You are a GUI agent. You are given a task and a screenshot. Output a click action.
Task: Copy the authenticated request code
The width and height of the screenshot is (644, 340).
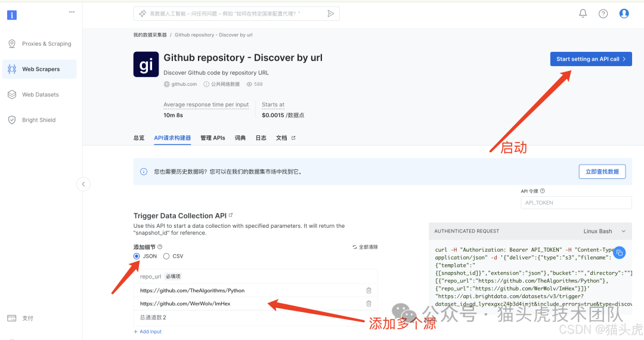(x=620, y=253)
